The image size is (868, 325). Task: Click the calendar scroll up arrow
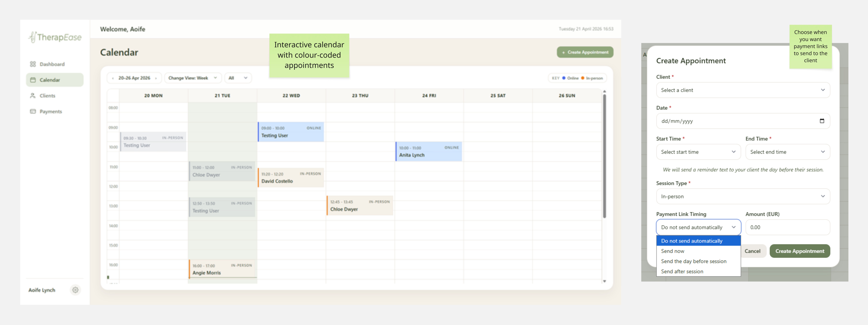605,91
